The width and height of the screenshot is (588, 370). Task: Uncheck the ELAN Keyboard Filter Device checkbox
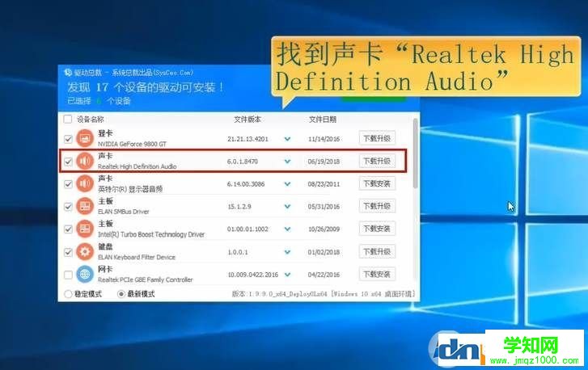click(x=68, y=252)
